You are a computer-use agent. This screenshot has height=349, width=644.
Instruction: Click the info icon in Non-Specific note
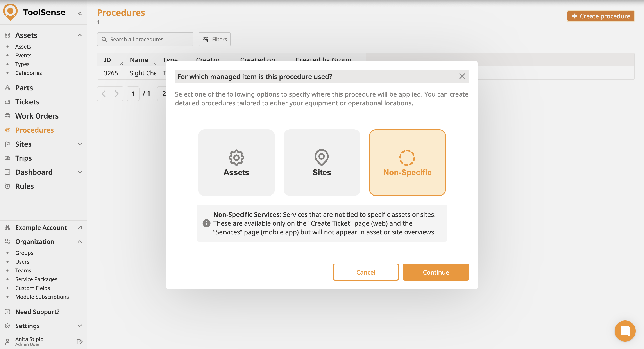click(x=206, y=223)
